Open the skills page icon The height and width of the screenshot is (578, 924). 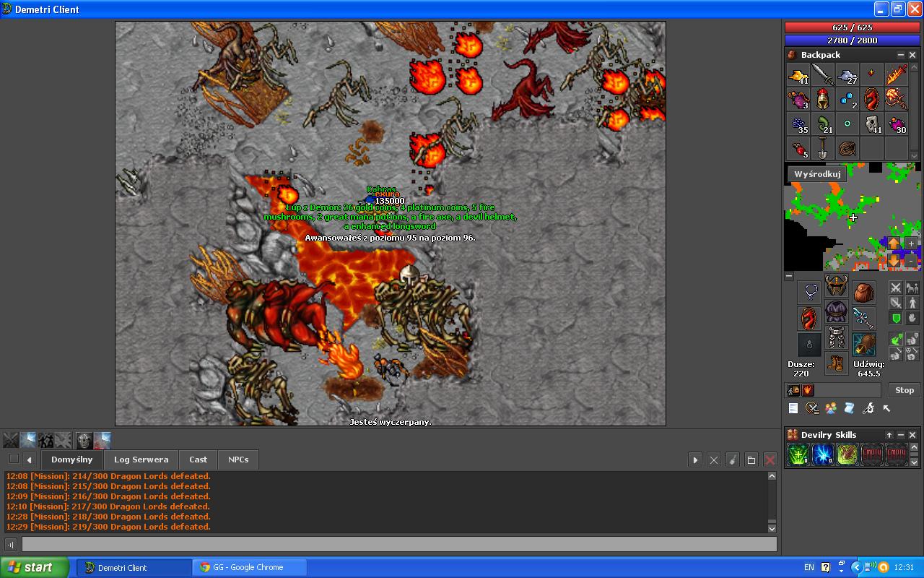(793, 408)
